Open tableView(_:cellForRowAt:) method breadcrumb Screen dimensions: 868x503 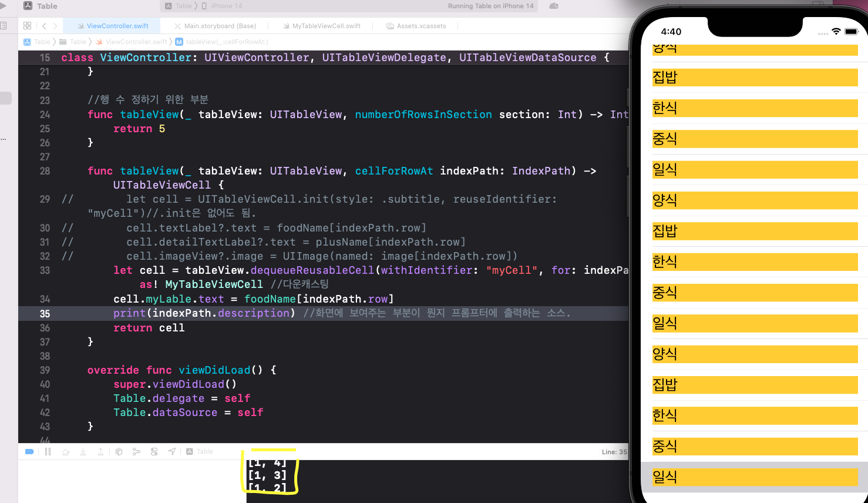click(222, 42)
